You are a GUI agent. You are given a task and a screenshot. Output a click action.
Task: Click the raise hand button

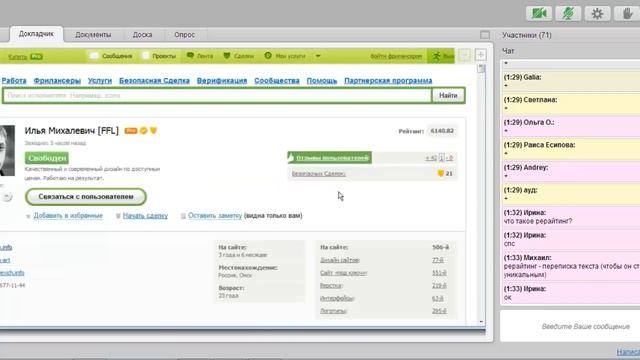click(628, 13)
